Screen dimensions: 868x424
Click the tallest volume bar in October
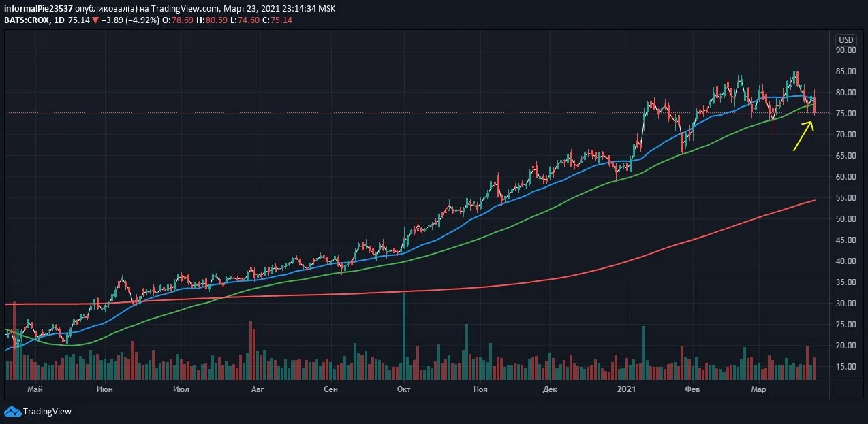(x=404, y=336)
